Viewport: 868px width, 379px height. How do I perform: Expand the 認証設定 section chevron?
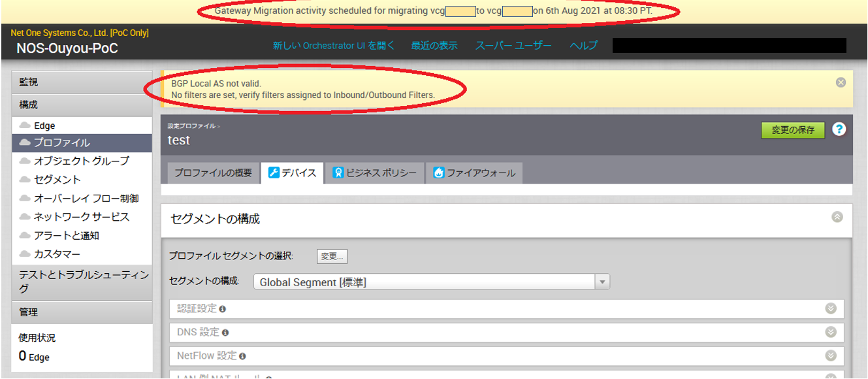[831, 308]
